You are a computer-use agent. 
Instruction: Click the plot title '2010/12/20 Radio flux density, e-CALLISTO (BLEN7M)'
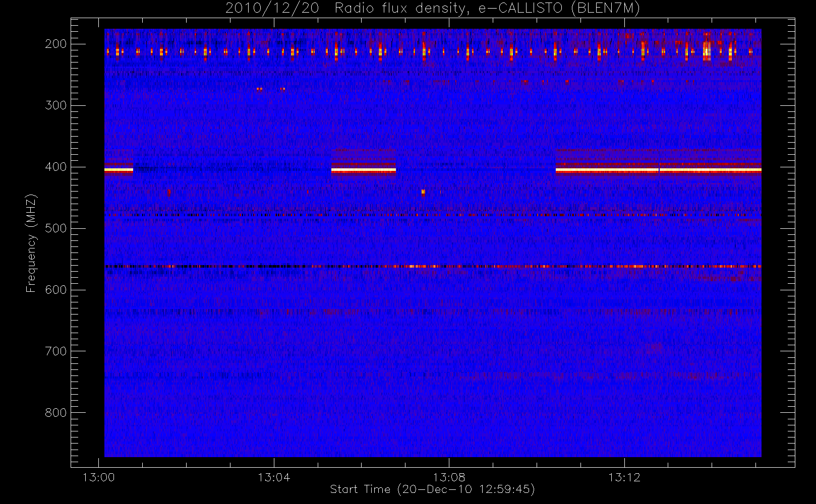tap(433, 9)
